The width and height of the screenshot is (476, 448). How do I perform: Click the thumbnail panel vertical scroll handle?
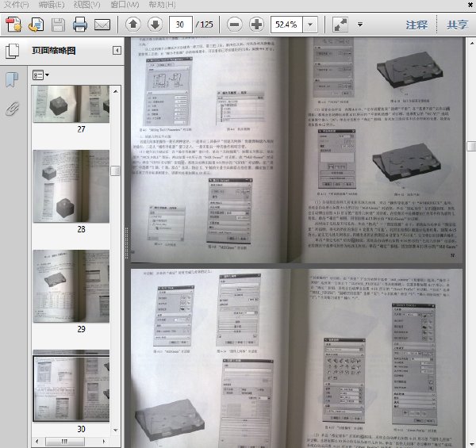point(115,170)
